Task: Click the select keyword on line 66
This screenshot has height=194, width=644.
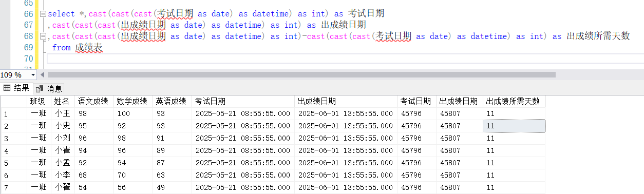Action: pyautogui.click(x=61, y=14)
